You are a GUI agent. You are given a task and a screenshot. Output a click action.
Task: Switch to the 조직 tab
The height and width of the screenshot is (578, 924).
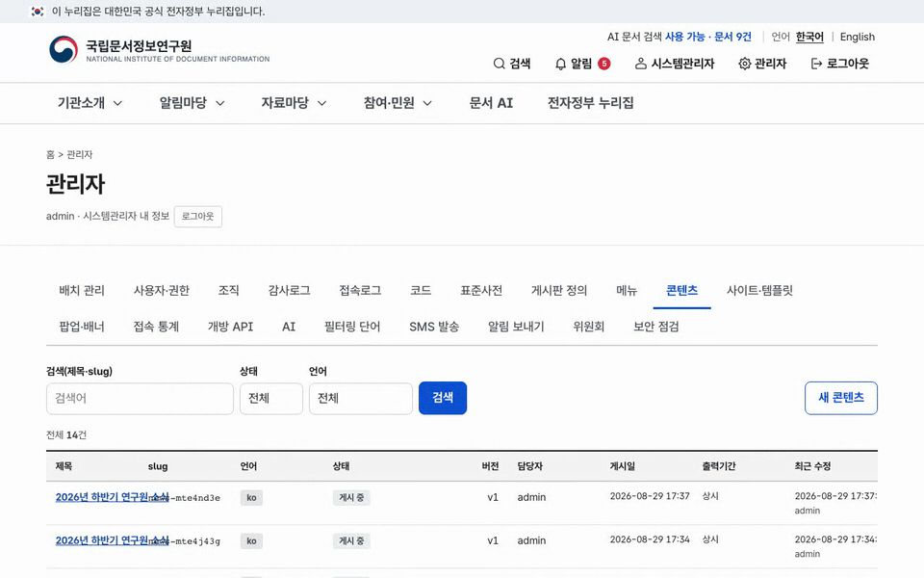(229, 290)
